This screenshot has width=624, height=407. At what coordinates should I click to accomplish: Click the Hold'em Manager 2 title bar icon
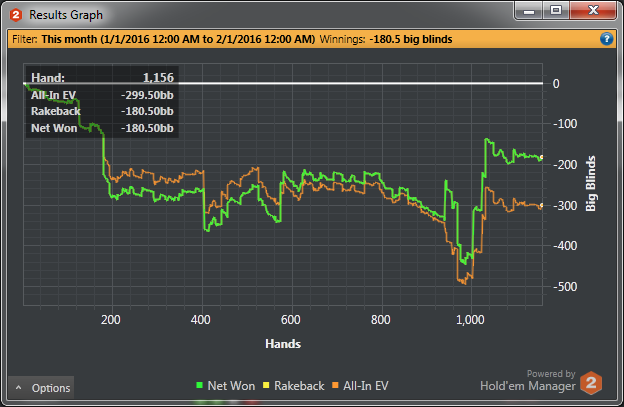pos(16,15)
